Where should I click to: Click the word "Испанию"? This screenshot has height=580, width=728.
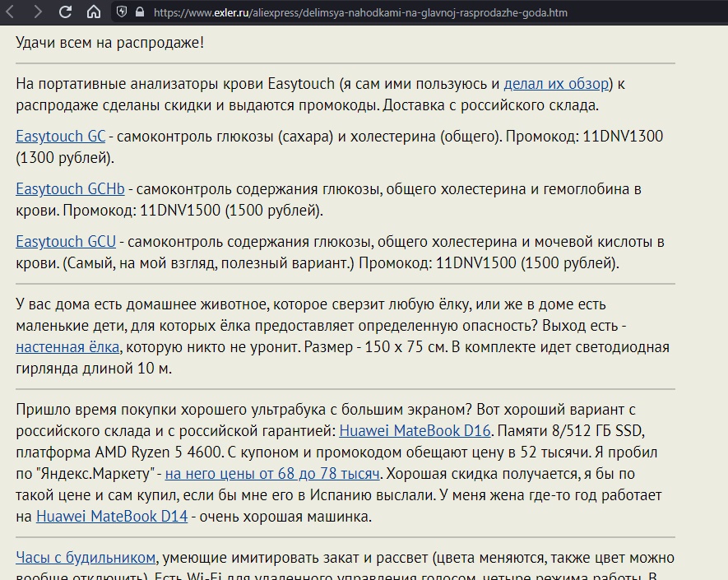coord(340,495)
